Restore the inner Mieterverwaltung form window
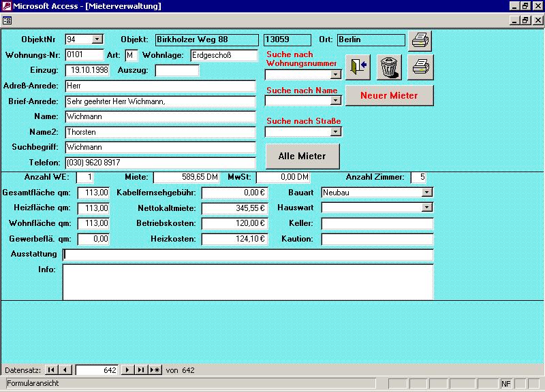 pos(525,20)
